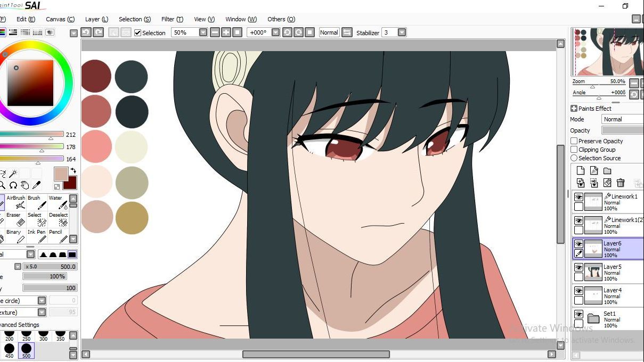Open the zoom percentage 50% dropdown

pos(203,32)
